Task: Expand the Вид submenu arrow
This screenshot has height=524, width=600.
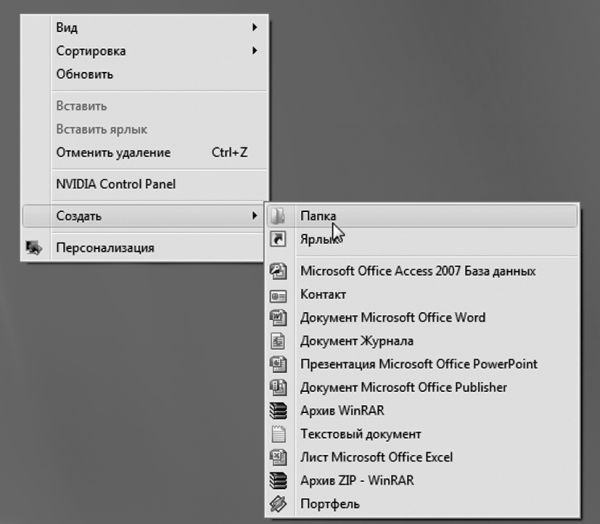Action: click(x=255, y=29)
